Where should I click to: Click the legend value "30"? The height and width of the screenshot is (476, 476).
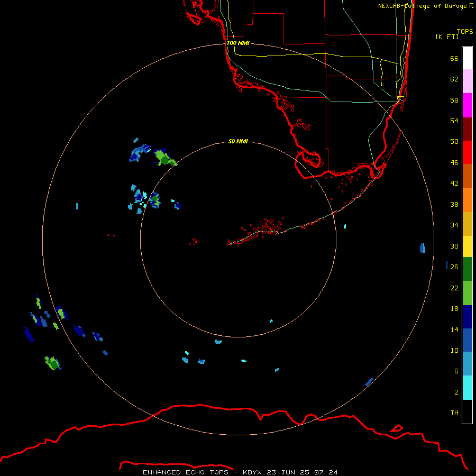(454, 246)
